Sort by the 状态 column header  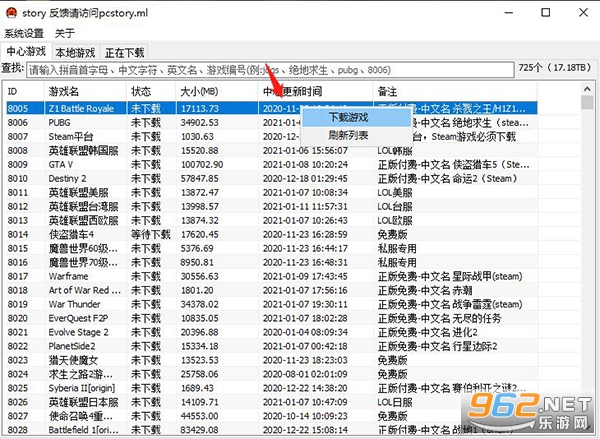point(151,91)
